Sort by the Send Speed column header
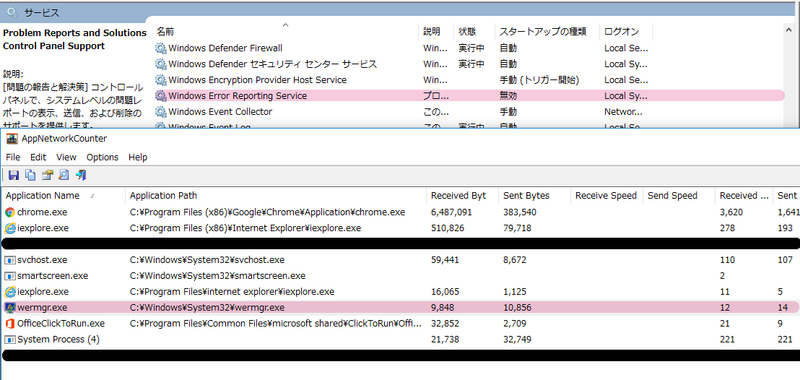The height and width of the screenshot is (380, 800). click(x=679, y=196)
